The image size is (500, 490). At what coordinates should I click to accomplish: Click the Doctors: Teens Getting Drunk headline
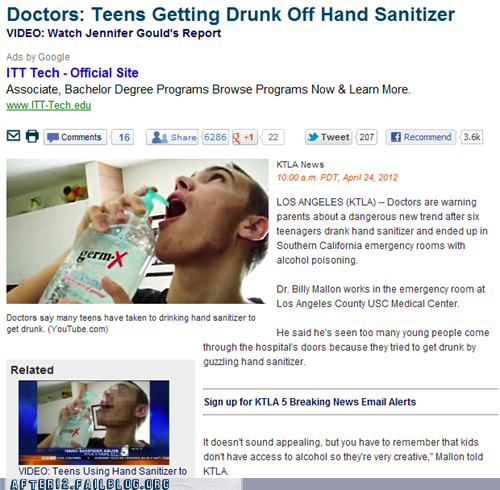point(231,14)
